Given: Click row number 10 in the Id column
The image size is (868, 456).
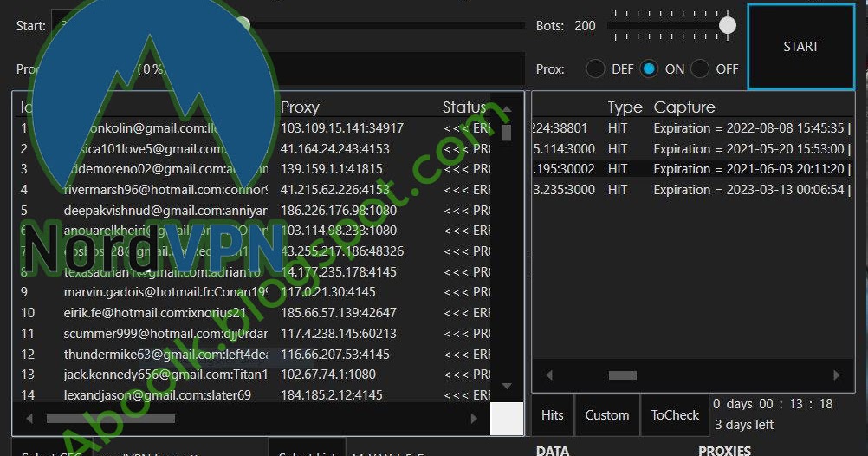Looking at the screenshot, I should coord(28,312).
